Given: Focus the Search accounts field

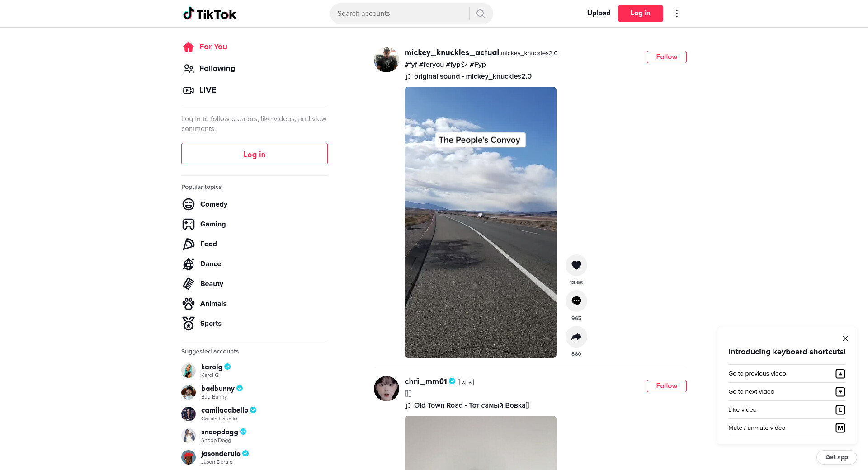Looking at the screenshot, I should point(400,14).
